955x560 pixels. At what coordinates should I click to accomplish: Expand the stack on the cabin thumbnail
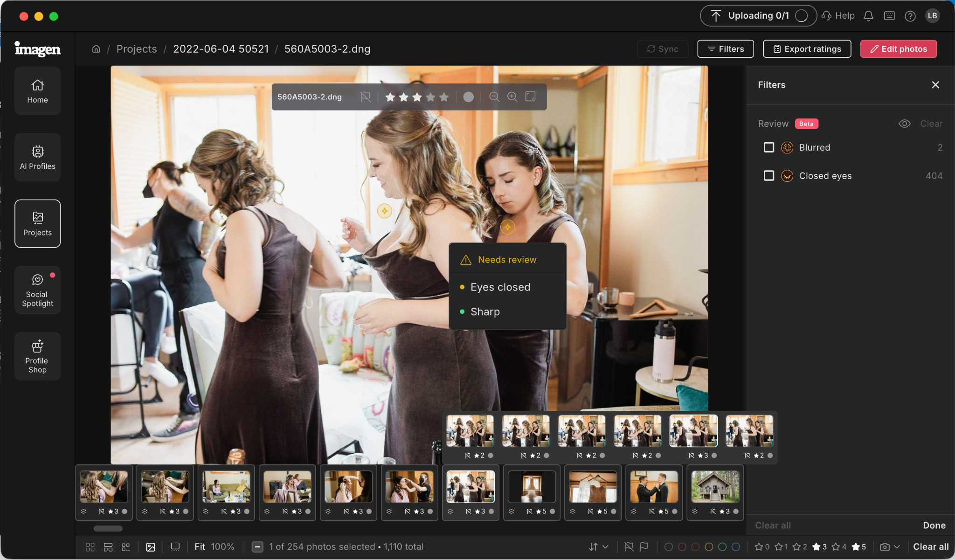(695, 512)
